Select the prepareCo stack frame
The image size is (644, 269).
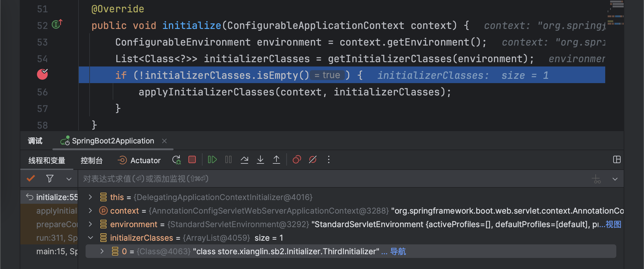pos(49,224)
